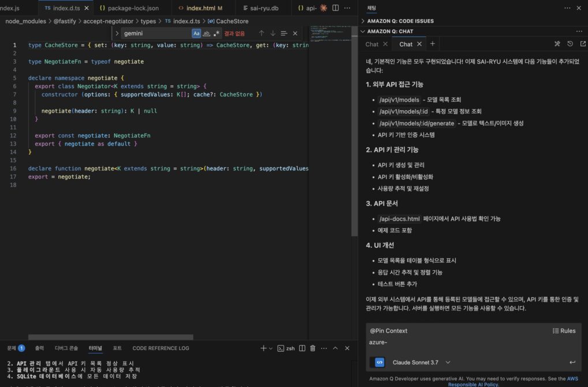The width and height of the screenshot is (588, 387).
Task: Toggle Match Case in find widget
Action: click(196, 34)
